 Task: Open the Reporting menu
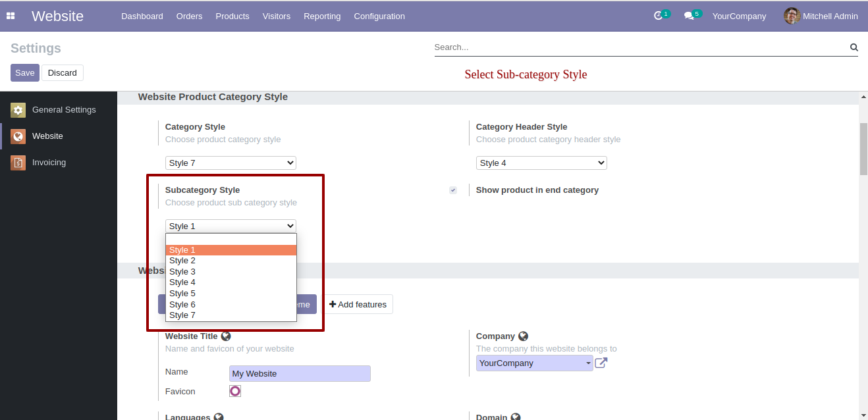click(322, 16)
